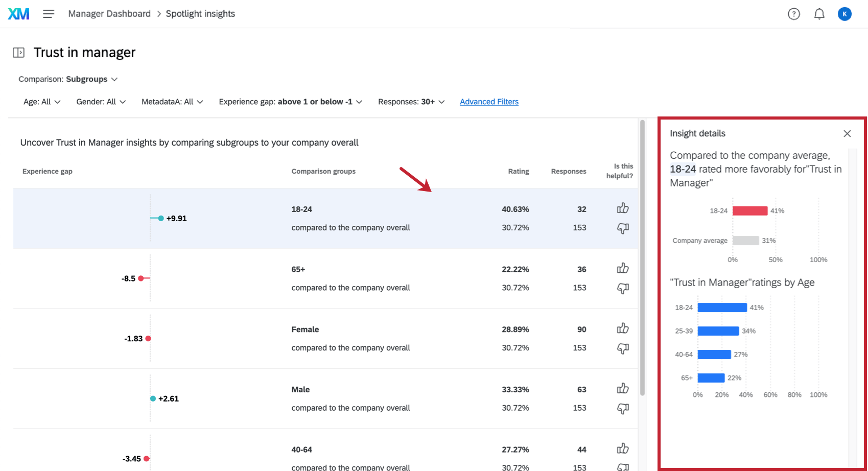Open the Advanced Filters link
The image size is (868, 471).
click(489, 102)
